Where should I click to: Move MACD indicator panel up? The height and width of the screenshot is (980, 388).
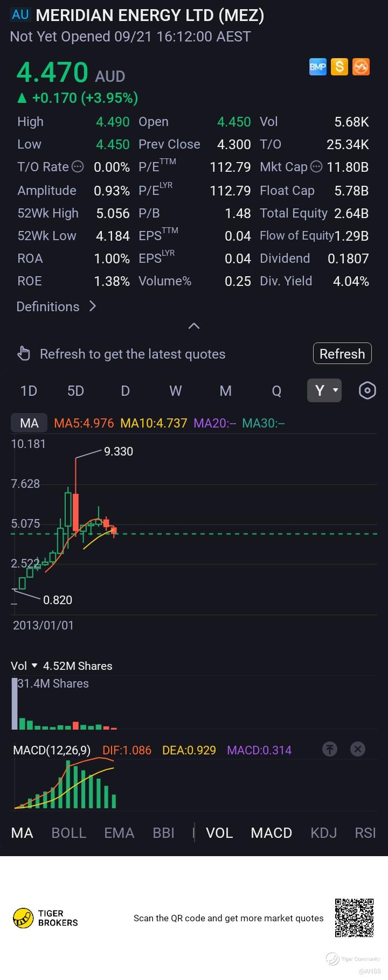click(x=330, y=749)
